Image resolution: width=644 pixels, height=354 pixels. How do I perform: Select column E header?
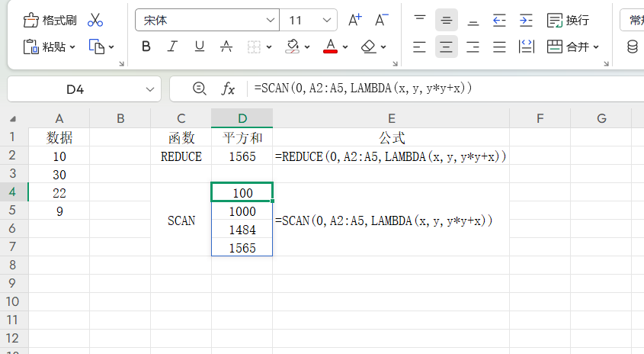click(391, 118)
